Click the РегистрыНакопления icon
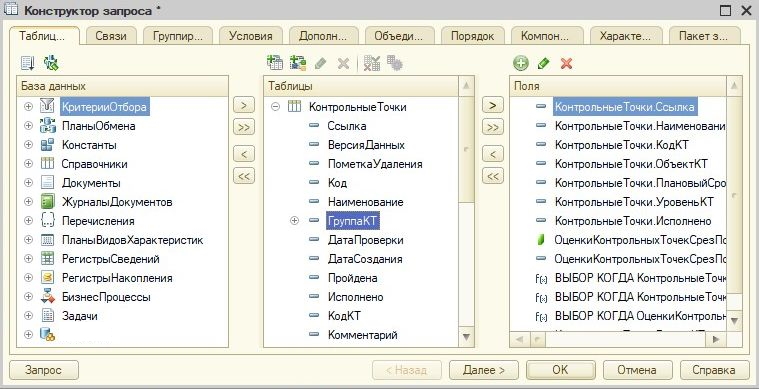This screenshot has height=389, width=759. tap(47, 278)
